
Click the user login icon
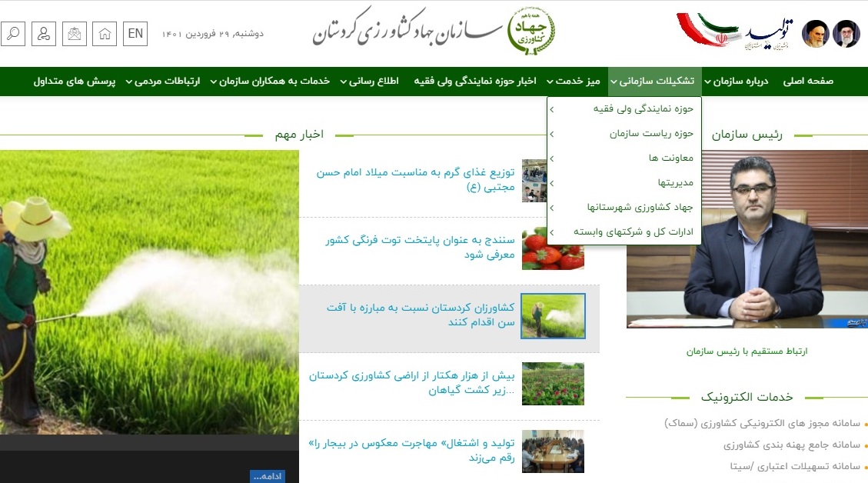pyautogui.click(x=44, y=34)
